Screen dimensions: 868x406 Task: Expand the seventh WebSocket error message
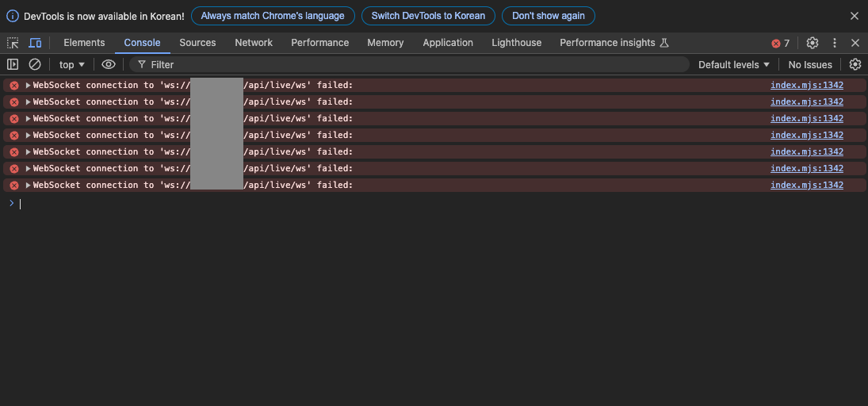click(x=29, y=185)
